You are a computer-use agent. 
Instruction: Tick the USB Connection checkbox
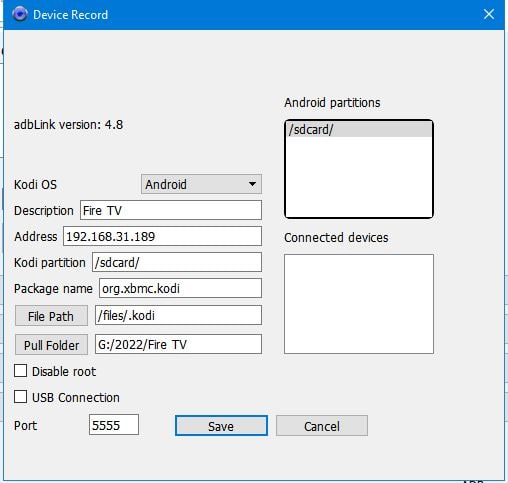tap(20, 397)
